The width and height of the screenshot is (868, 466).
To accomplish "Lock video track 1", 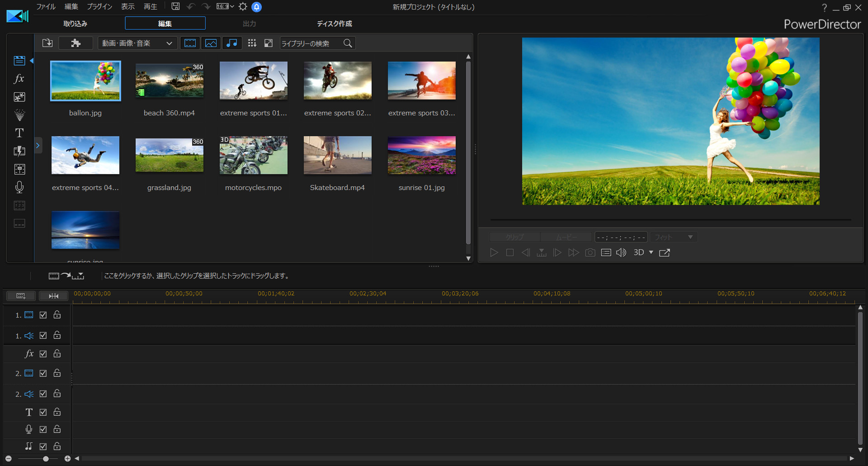I will pyautogui.click(x=57, y=314).
